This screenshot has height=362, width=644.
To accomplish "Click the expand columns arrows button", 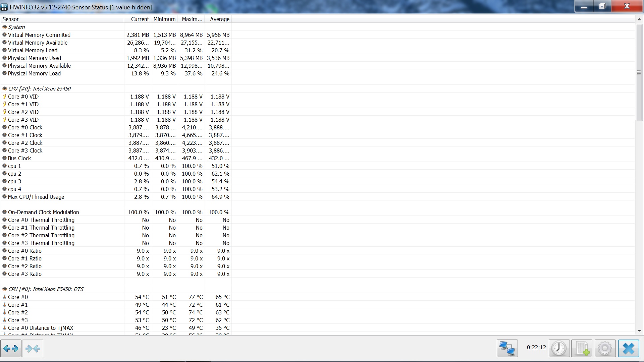I will pos(11,349).
